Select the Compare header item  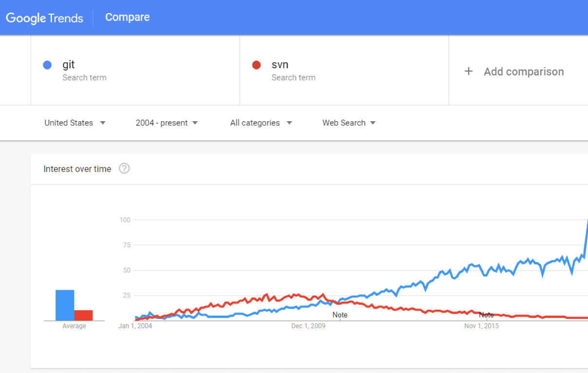coord(127,17)
